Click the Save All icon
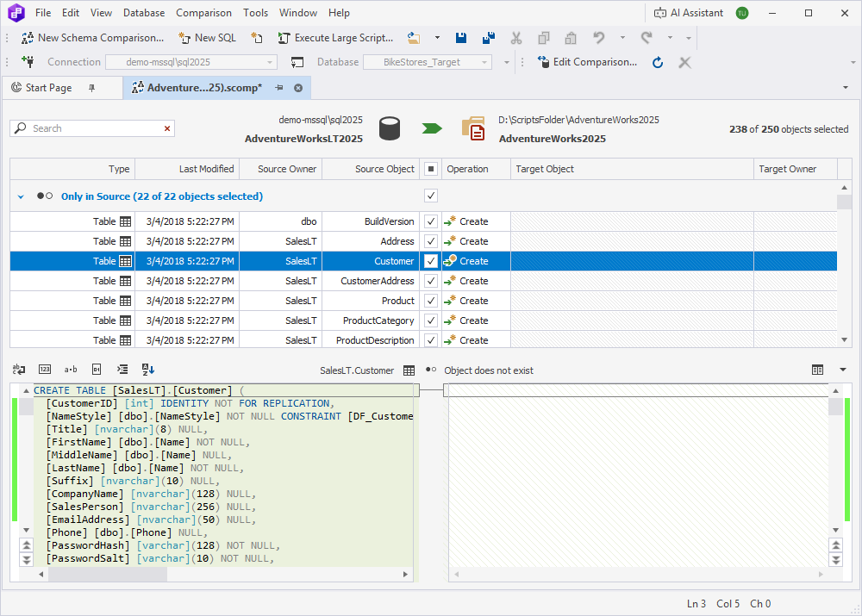862x616 pixels. click(488, 38)
